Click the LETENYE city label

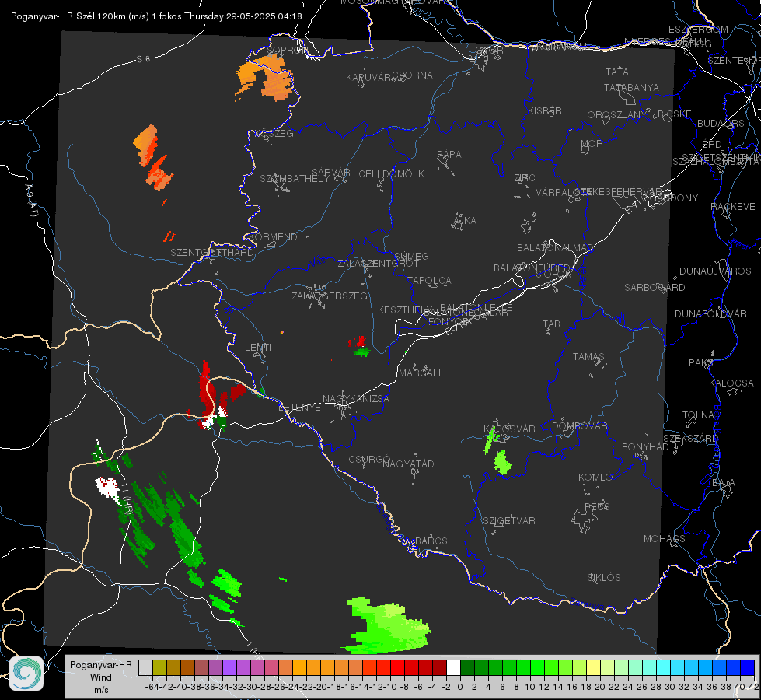click(299, 407)
